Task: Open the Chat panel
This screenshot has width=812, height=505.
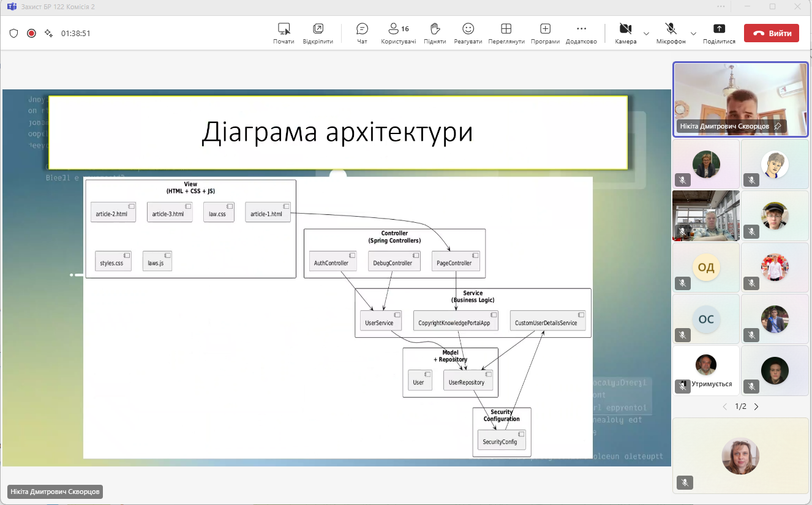Action: pos(362,33)
